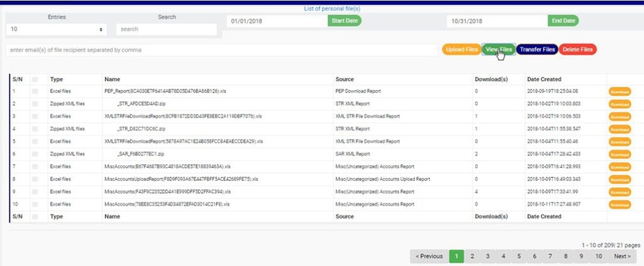The height and width of the screenshot is (266, 644).
Task: Select checkbox for row 6 SAR zip file
Action: [x=35, y=154]
